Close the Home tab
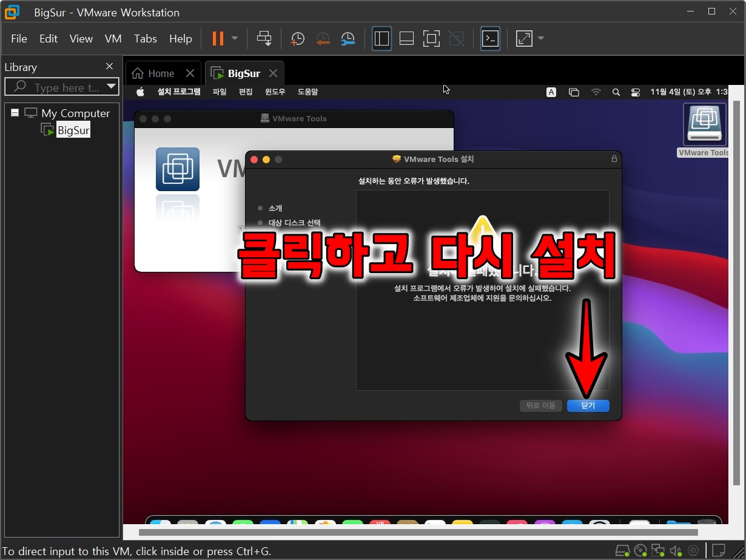 click(190, 73)
